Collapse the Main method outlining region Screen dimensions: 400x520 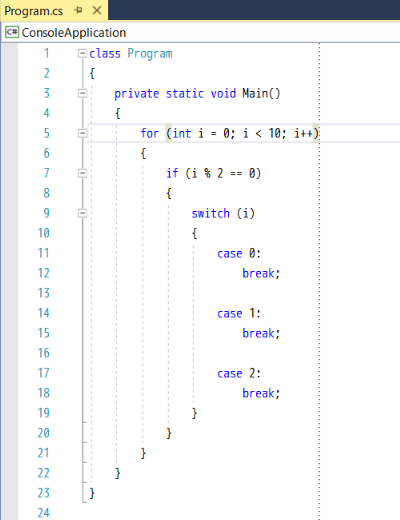[x=82, y=93]
